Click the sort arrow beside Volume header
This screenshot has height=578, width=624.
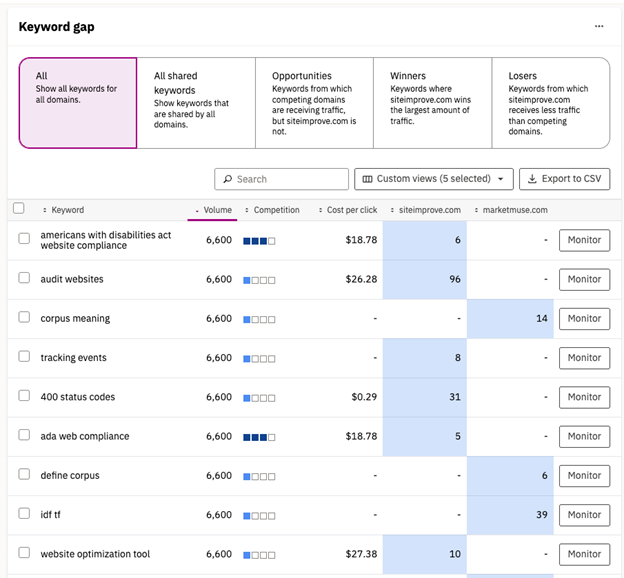(x=196, y=210)
